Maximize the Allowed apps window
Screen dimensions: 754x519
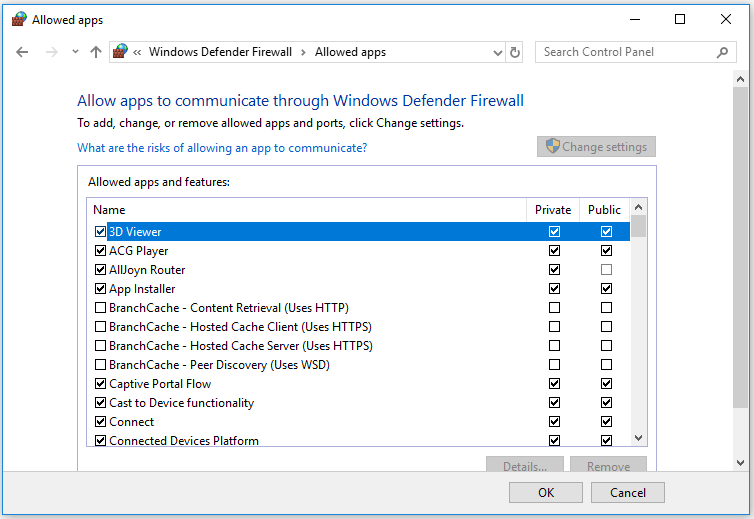click(680, 19)
